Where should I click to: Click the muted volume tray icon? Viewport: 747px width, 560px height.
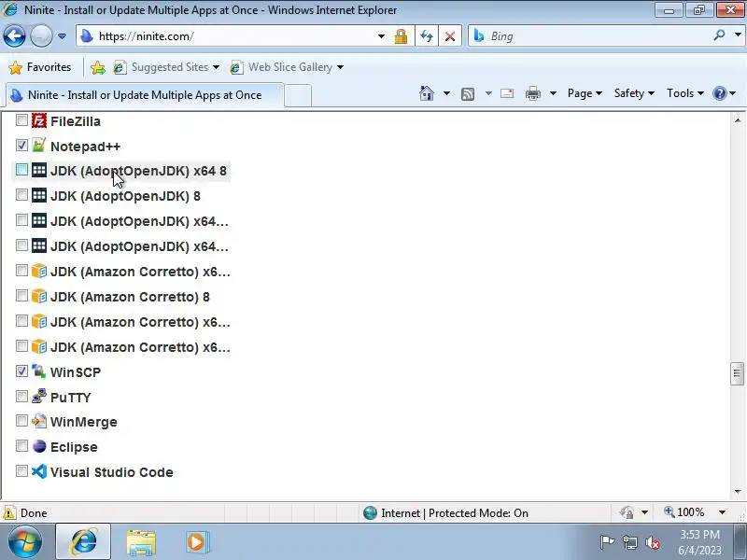652,542
